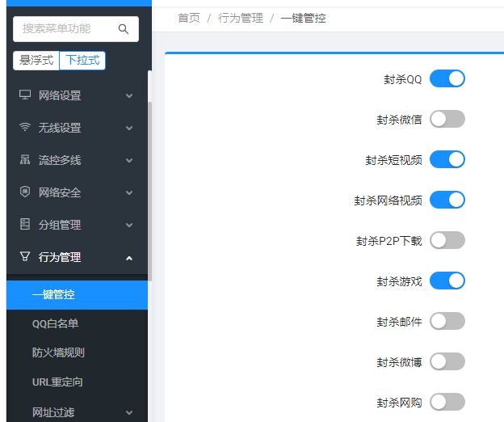
Task: Click the monitor icon beside 网络设置
Action: 24,95
